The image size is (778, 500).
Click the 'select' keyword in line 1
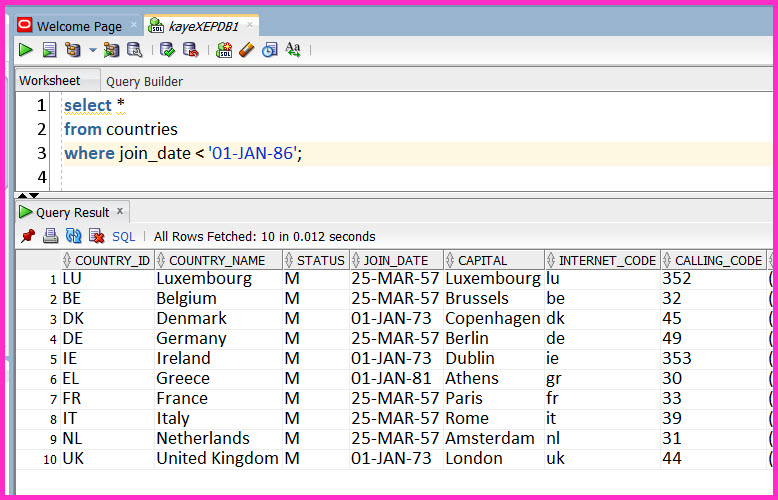(x=88, y=105)
